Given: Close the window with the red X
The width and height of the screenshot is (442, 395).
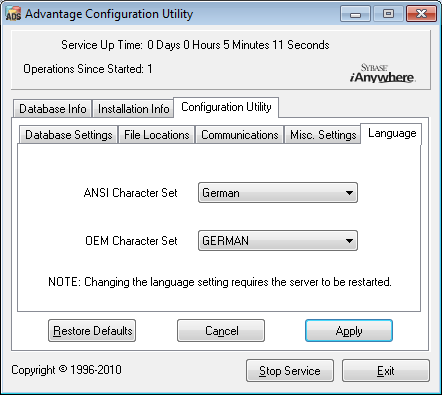Looking at the screenshot, I should (x=421, y=14).
